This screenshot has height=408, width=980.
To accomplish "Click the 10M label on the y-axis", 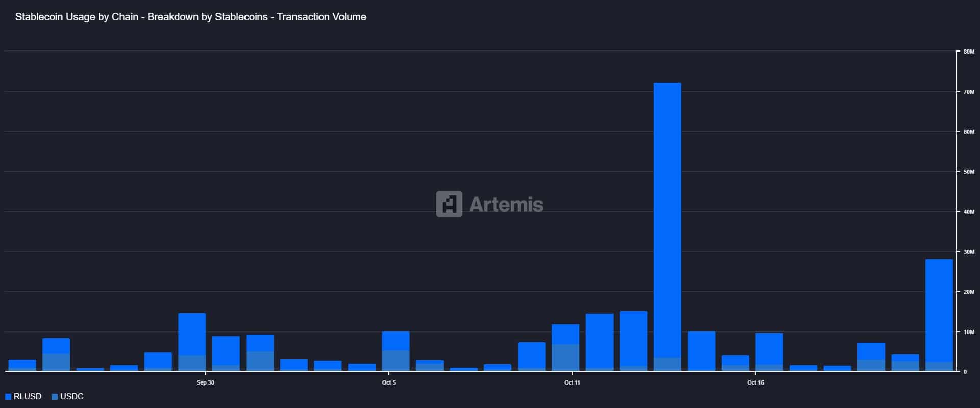I will click(x=969, y=332).
